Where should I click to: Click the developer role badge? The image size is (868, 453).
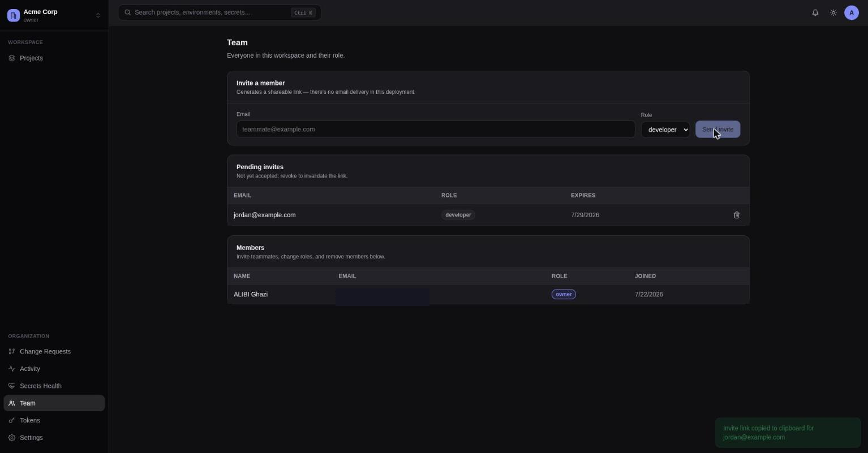458,215
